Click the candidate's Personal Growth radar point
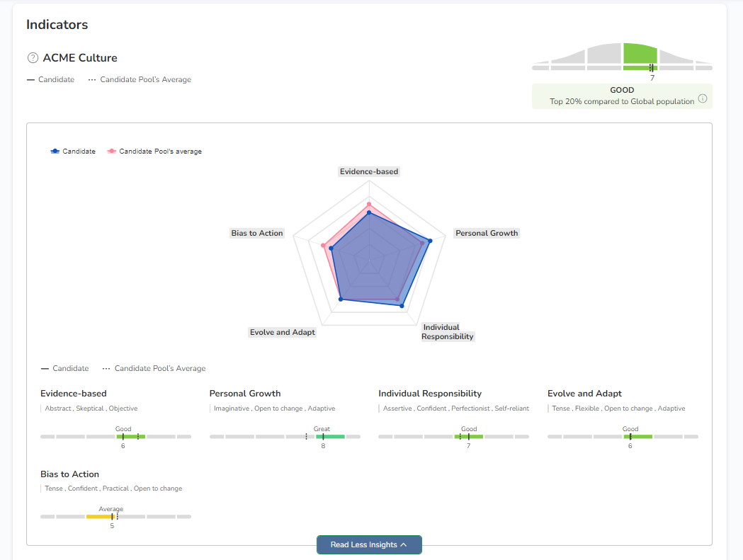743x560 pixels. coord(430,240)
